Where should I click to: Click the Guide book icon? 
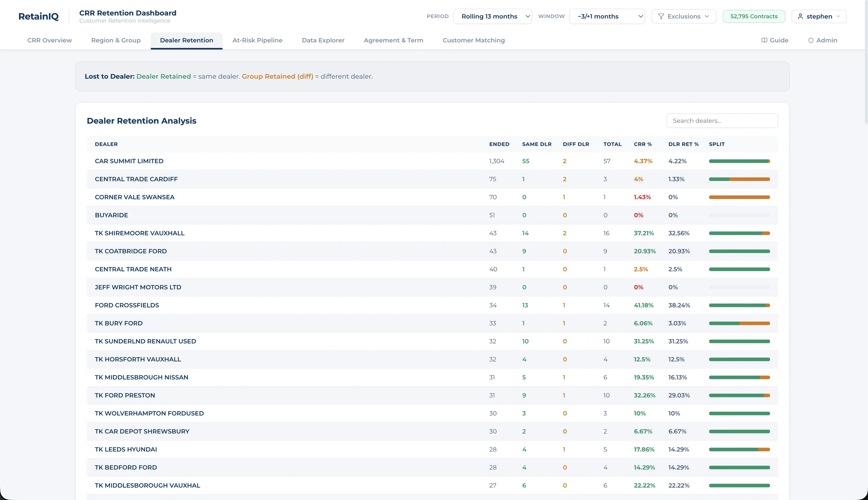(x=764, y=40)
